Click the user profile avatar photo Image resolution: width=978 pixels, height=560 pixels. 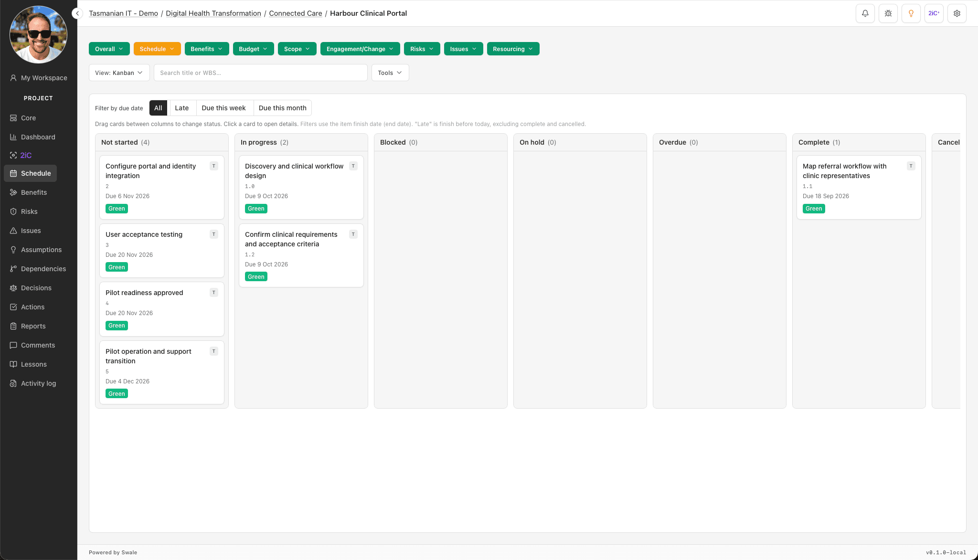(38, 34)
